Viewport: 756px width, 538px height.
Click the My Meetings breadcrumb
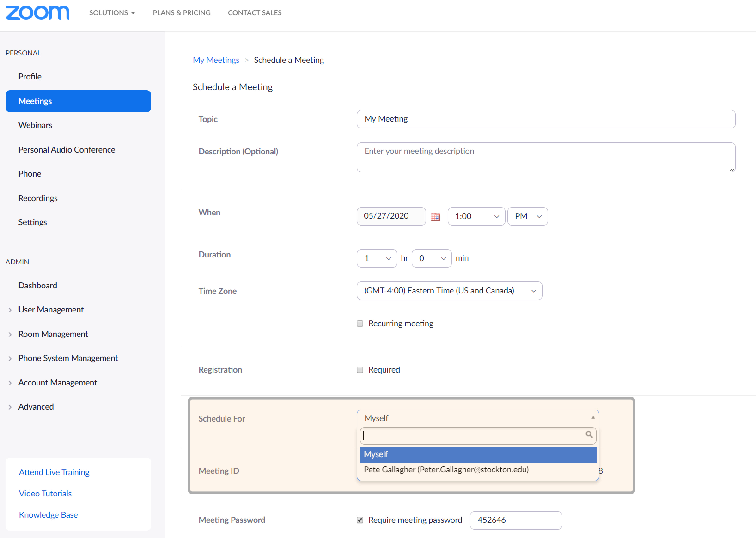click(x=216, y=60)
